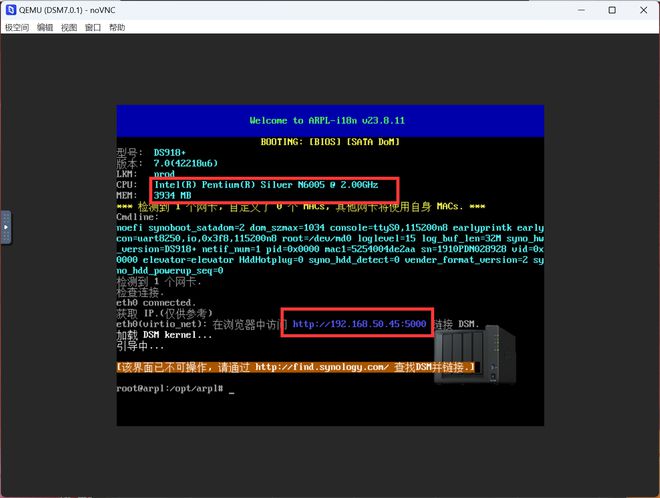
Task: Click the http://find.synology.com/ address text
Action: [322, 367]
